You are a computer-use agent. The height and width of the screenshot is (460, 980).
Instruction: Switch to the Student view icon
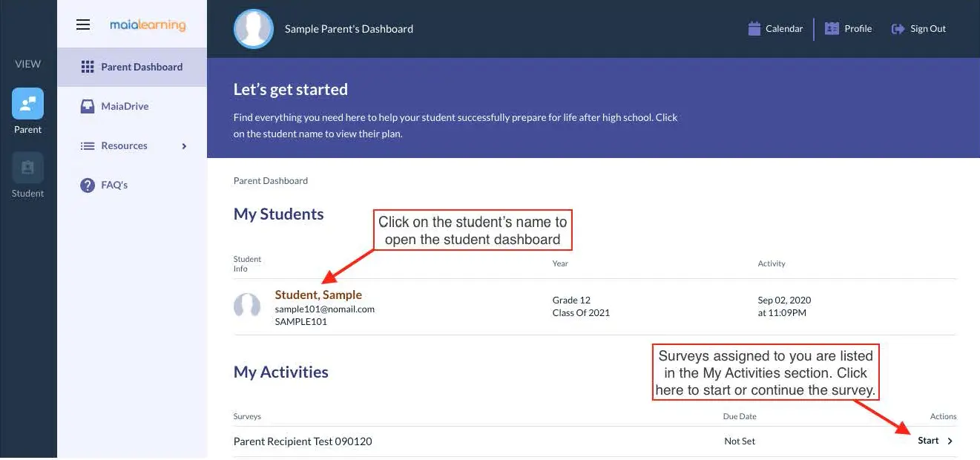point(27,168)
